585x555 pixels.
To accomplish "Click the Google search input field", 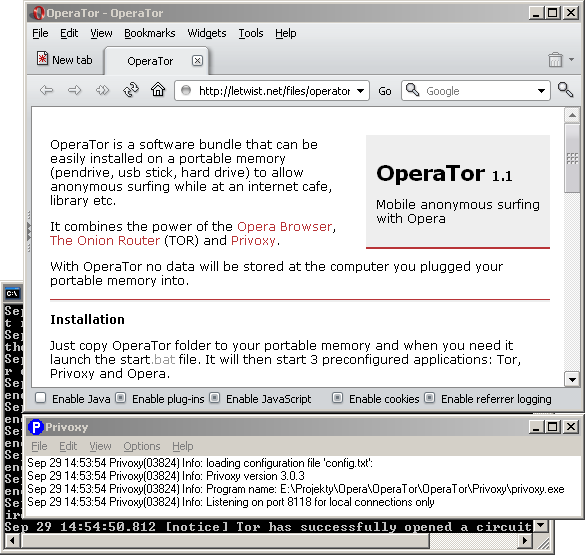I will point(475,91).
